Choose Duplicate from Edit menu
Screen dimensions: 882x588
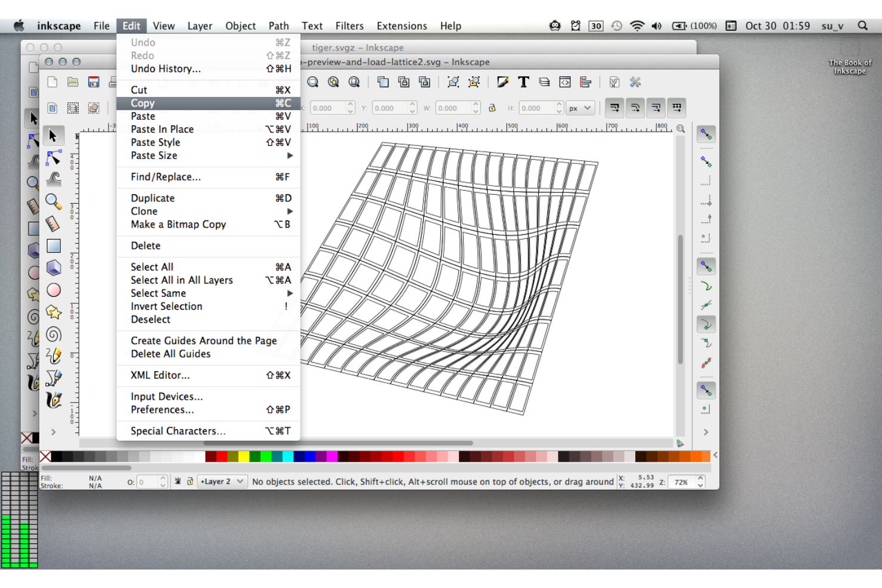point(208,198)
